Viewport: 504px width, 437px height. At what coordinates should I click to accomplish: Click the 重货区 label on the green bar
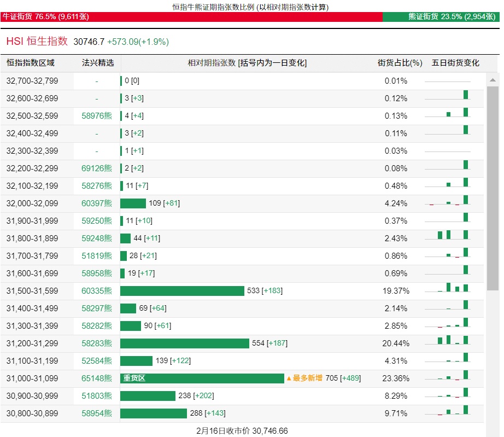(134, 378)
